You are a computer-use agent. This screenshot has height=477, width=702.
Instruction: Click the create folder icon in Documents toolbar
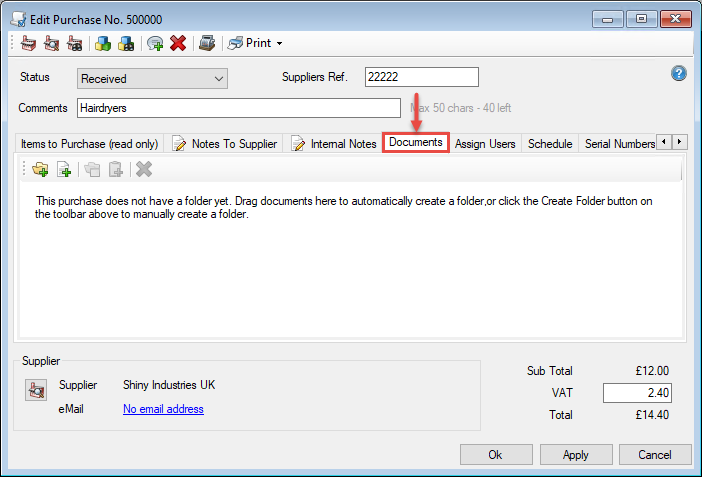pos(40,169)
